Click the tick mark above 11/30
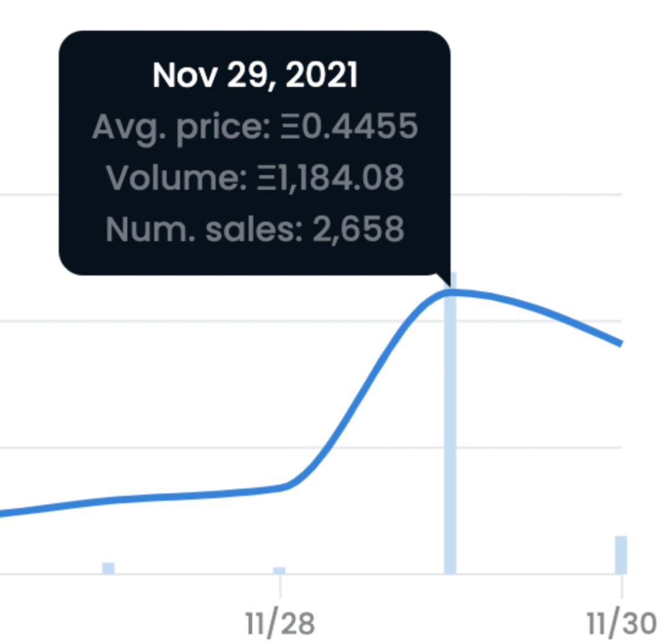This screenshot has height=644, width=671. pos(621,586)
